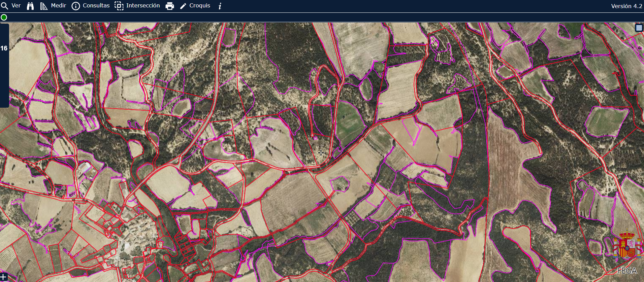Click the green status circle indicator
The image size is (644, 282).
pyautogui.click(x=4, y=17)
